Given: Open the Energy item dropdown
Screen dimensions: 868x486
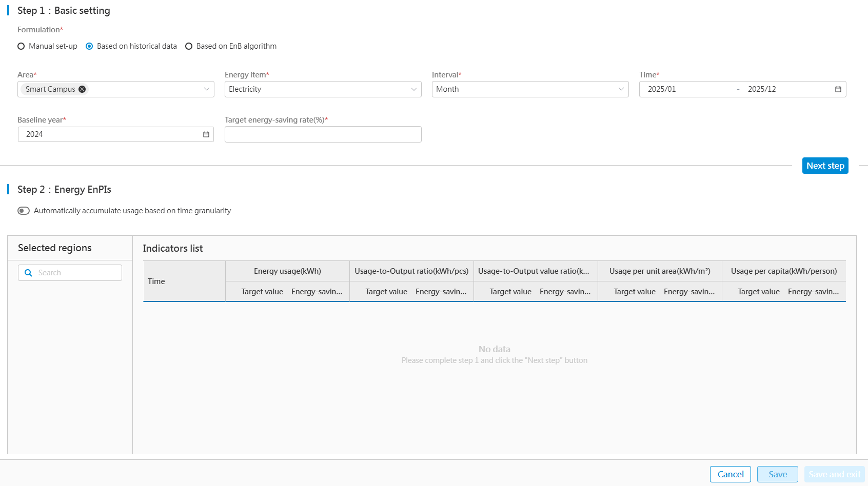Looking at the screenshot, I should tap(413, 89).
